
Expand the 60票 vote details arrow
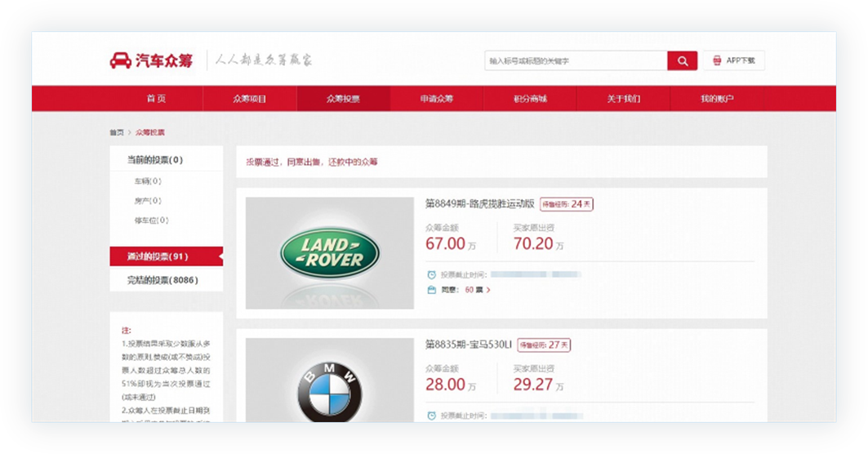(x=488, y=290)
